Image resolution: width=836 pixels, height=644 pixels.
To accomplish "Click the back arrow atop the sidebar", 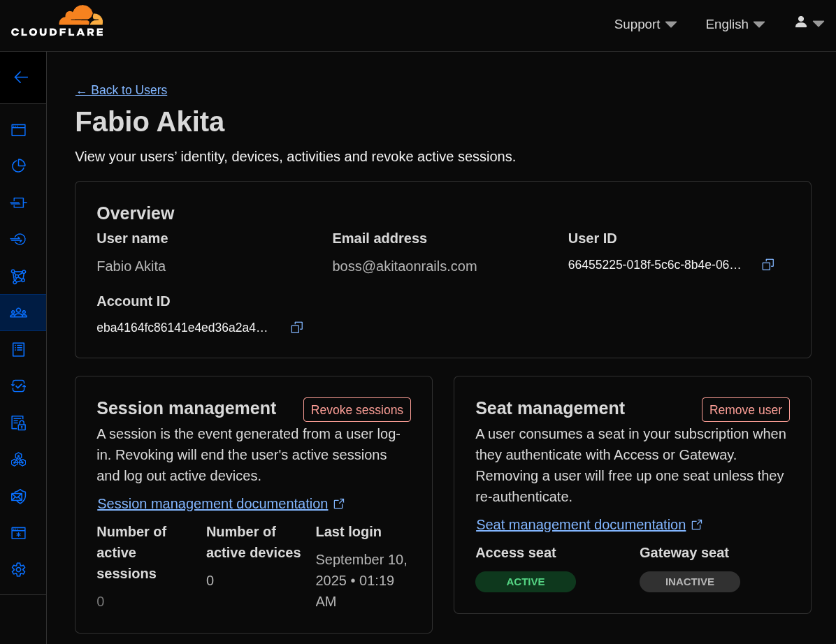I will tap(21, 78).
